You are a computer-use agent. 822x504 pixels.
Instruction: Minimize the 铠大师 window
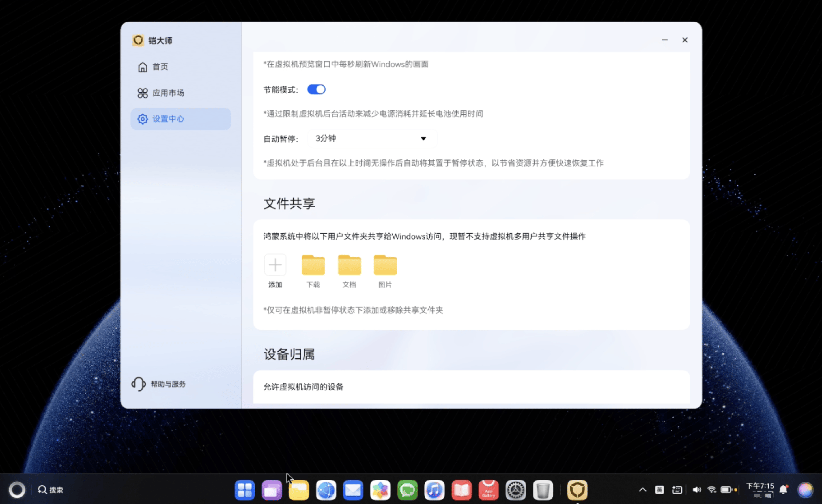(664, 40)
